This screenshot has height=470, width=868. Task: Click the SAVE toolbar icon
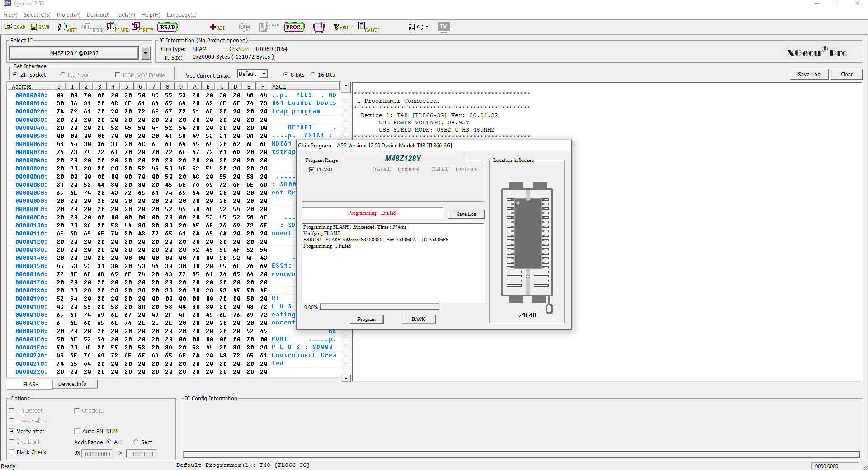[x=40, y=27]
